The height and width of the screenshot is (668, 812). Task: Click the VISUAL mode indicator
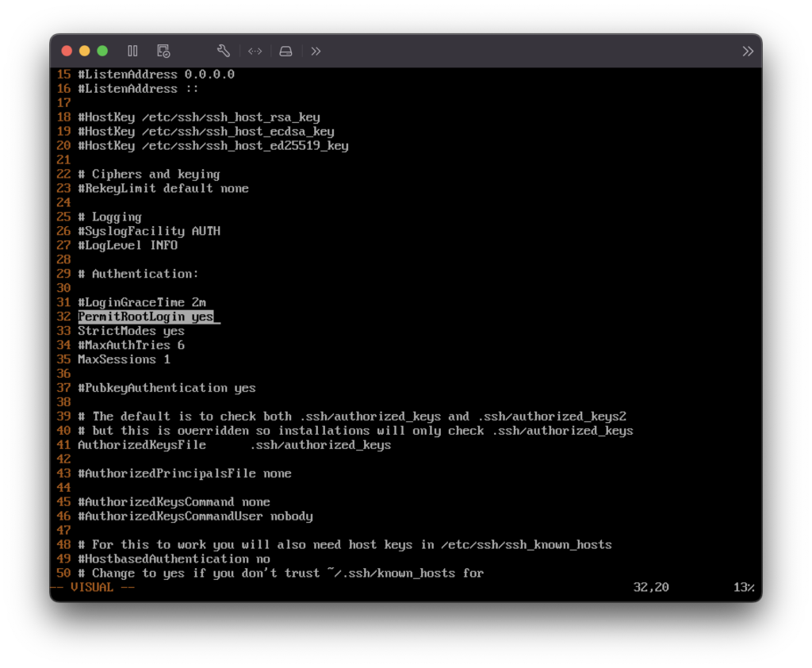coord(92,588)
